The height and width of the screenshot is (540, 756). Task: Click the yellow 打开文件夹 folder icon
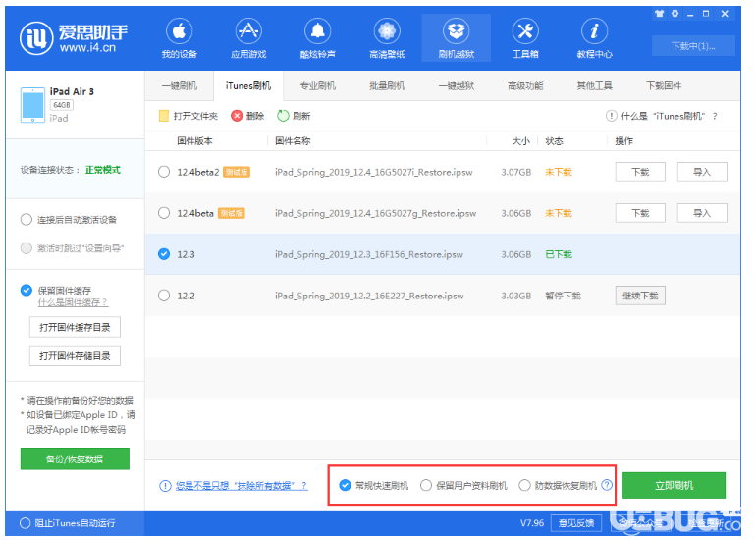coord(164,116)
